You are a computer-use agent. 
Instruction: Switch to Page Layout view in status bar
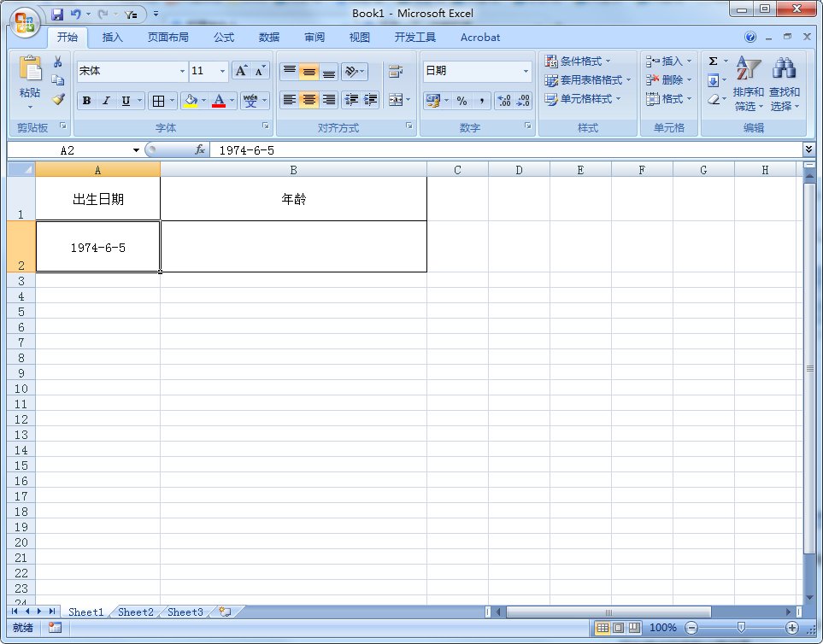coord(618,628)
